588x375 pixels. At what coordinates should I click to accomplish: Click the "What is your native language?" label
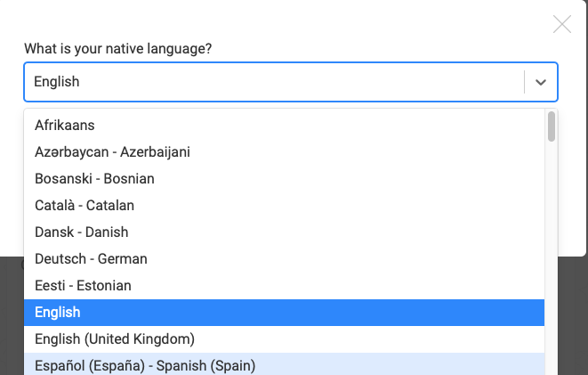click(117, 48)
